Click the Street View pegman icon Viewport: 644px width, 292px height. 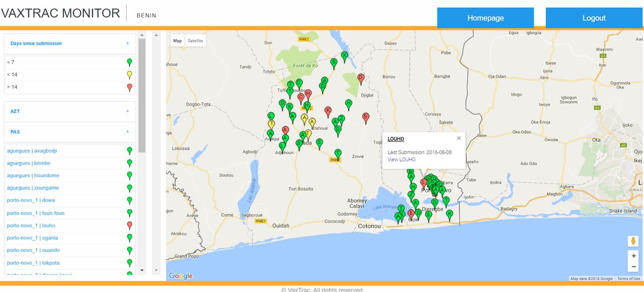click(x=634, y=242)
